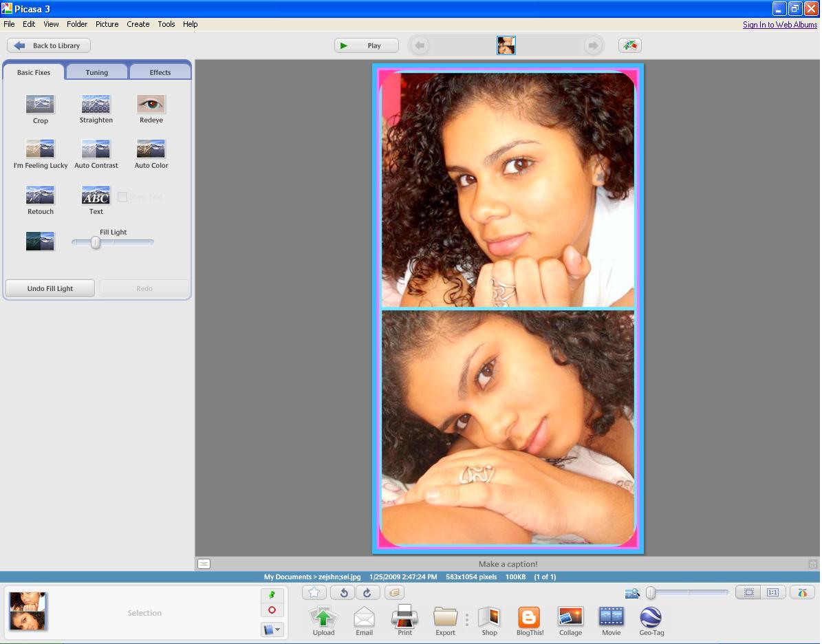Apply Auto Color
This screenshot has width=822, height=644.
click(151, 149)
